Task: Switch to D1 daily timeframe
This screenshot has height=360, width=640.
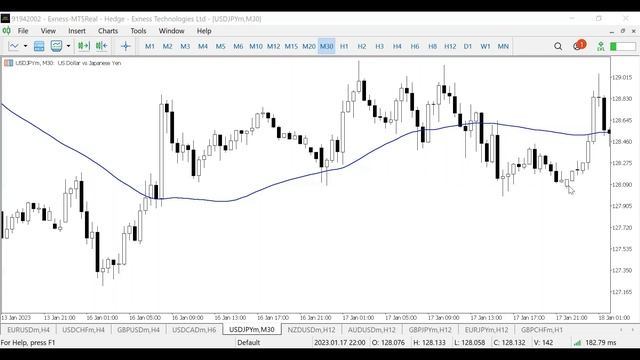Action: (468, 47)
